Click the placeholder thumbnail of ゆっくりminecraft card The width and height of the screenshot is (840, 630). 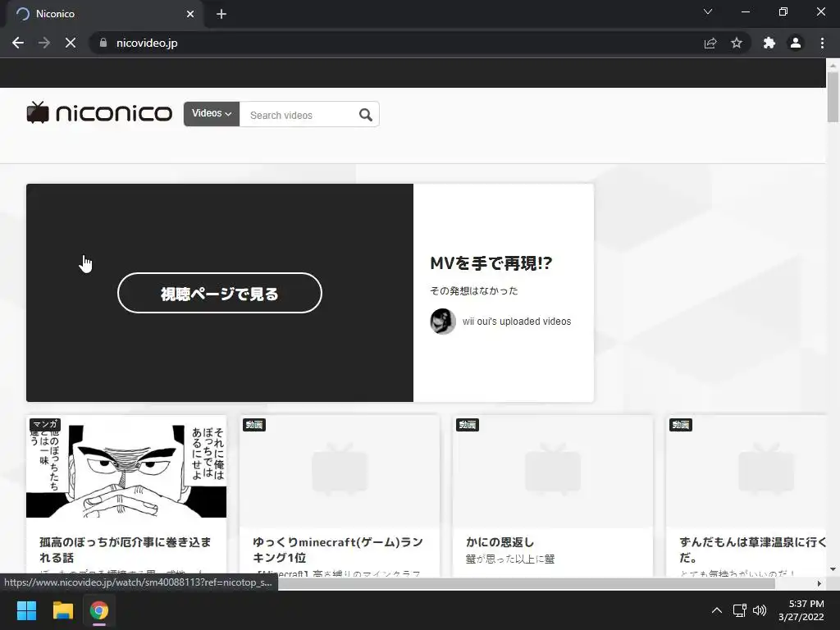click(340, 472)
